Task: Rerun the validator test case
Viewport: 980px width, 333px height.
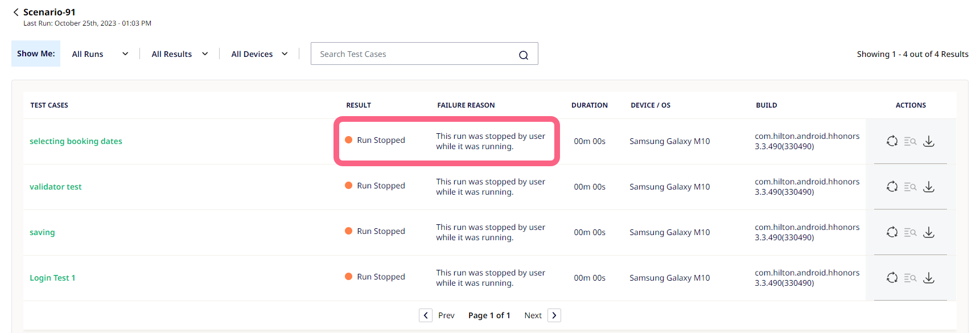Action: pyautogui.click(x=892, y=187)
